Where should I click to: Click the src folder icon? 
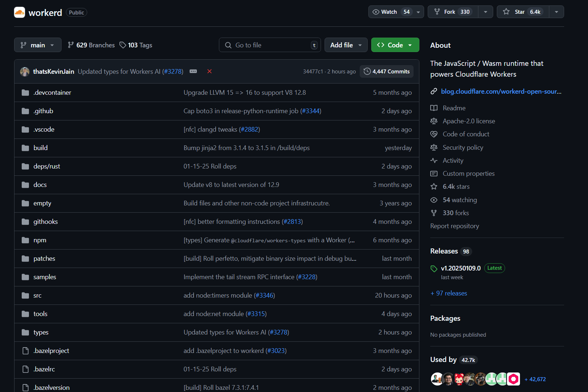25,295
